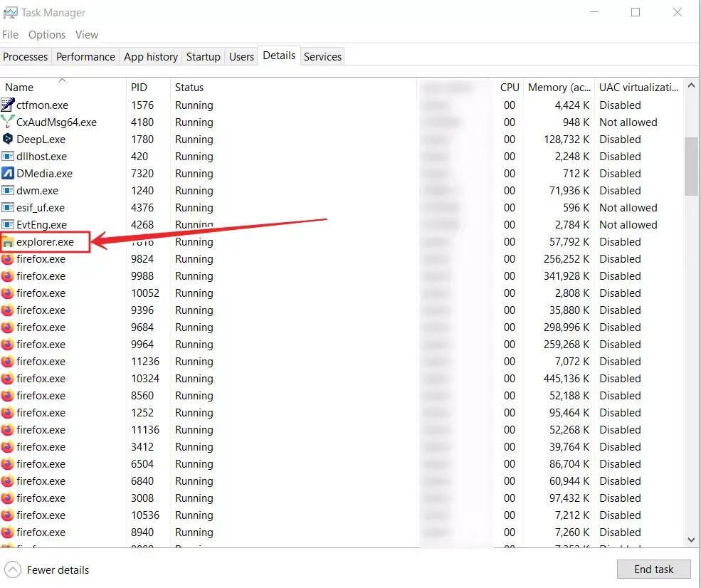Open the Services tab

(x=322, y=57)
